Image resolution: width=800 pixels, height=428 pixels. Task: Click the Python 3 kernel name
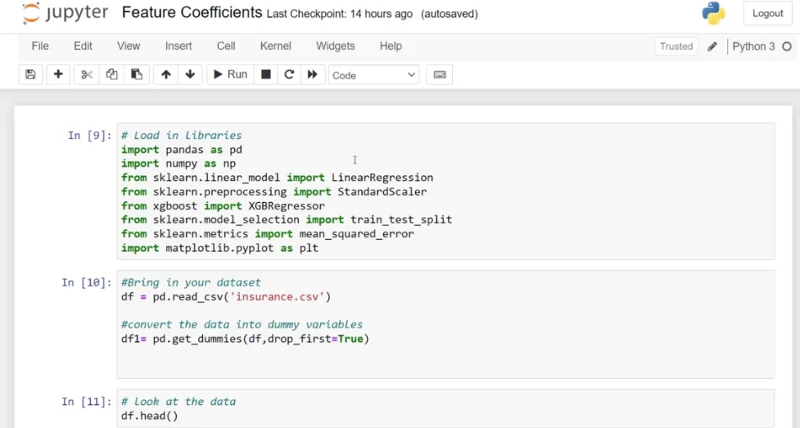coord(754,46)
